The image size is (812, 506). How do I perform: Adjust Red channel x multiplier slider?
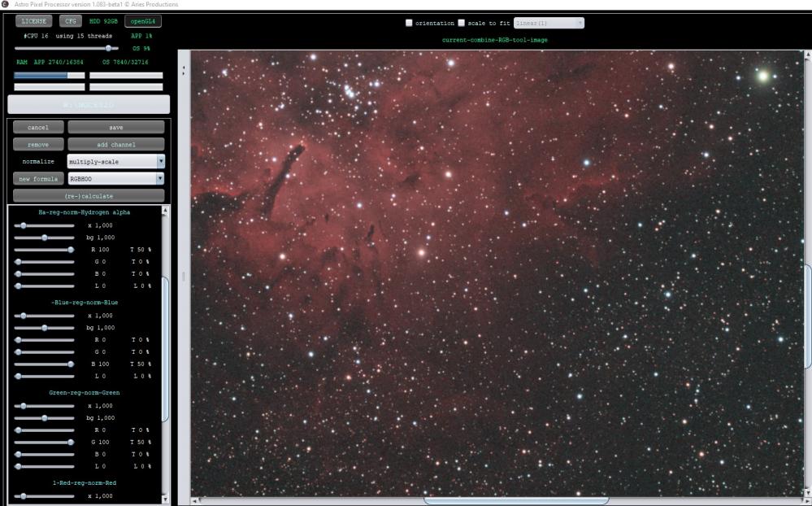click(45, 496)
